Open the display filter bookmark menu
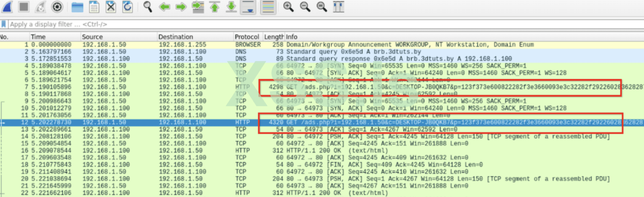Viewport: 644px width, 197px height. 3,24
